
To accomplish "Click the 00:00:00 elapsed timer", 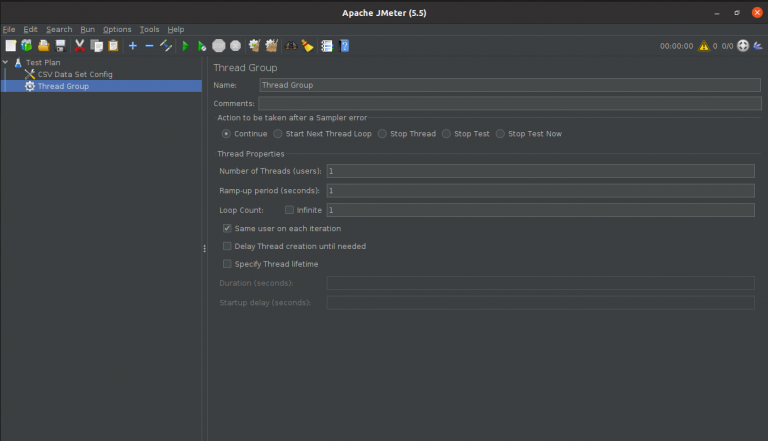I will tap(676, 46).
